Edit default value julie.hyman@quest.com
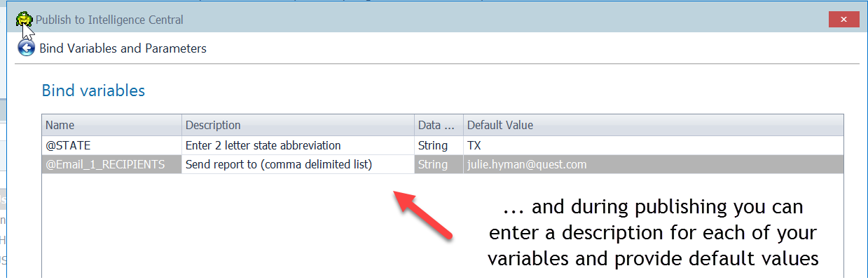 [x=653, y=164]
